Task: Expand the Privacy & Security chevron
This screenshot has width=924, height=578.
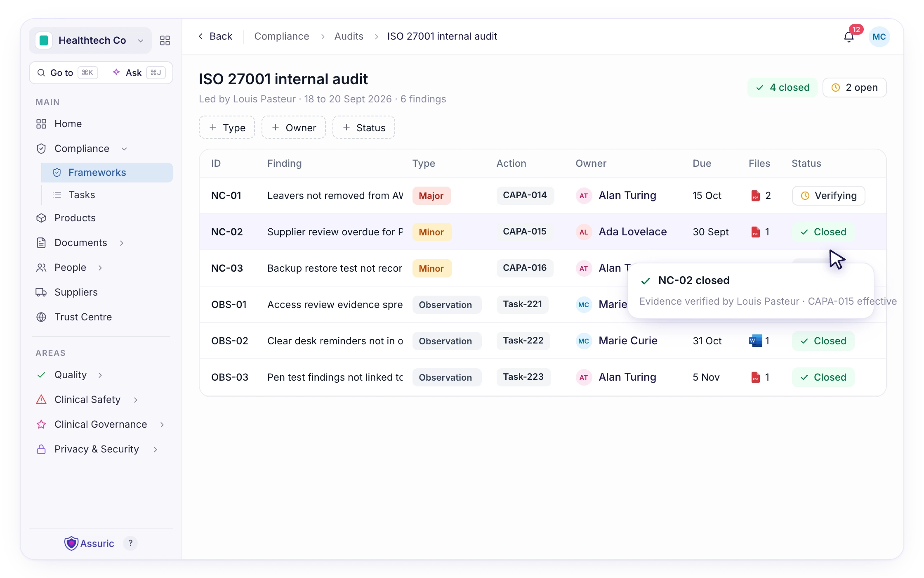Action: coord(156,450)
